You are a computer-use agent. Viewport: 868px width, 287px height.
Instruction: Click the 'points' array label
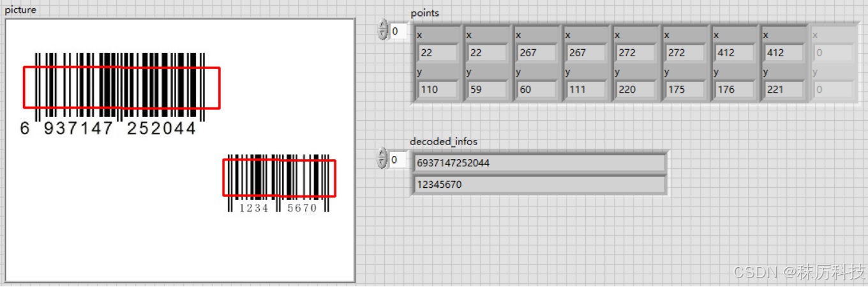[x=425, y=13]
